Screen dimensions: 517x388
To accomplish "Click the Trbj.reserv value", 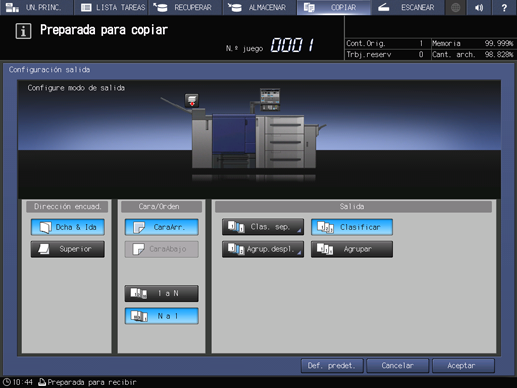I will tap(421, 54).
